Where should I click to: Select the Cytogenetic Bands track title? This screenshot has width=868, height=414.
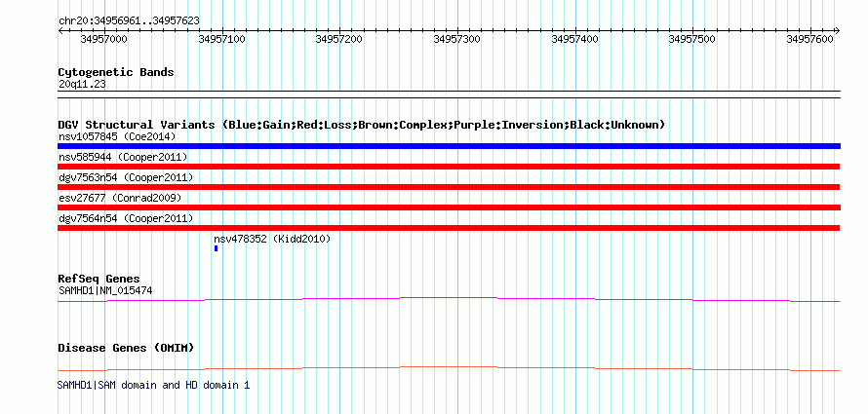(x=116, y=72)
